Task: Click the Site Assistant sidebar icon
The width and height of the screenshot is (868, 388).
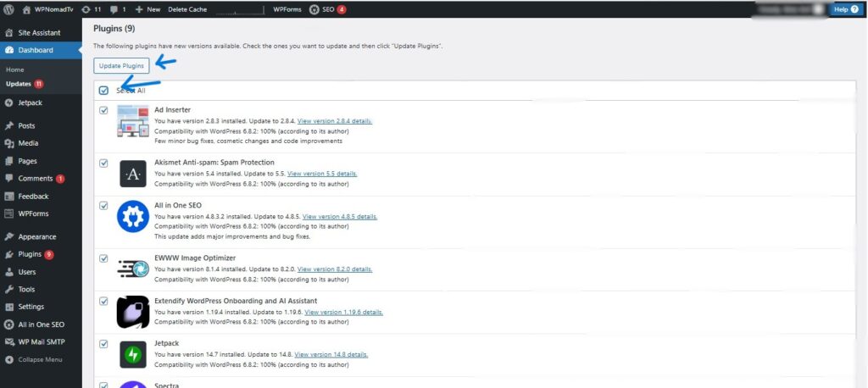Action: pyautogui.click(x=8, y=33)
